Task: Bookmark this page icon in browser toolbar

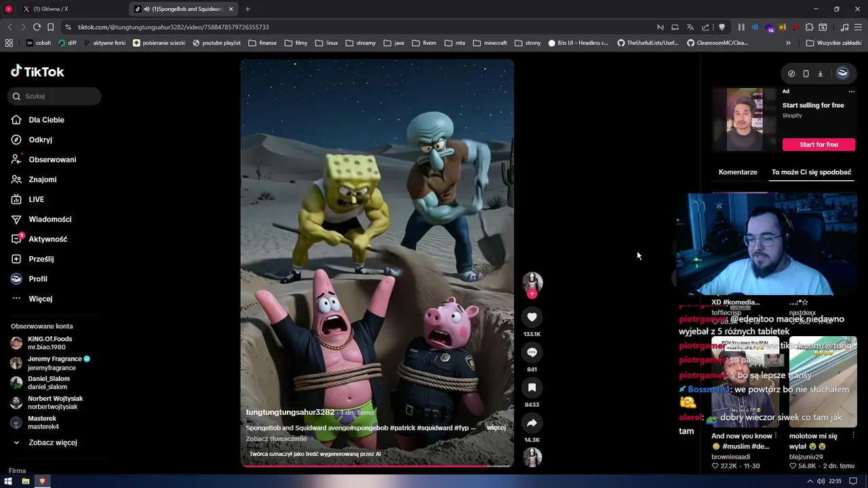Action: point(50,27)
